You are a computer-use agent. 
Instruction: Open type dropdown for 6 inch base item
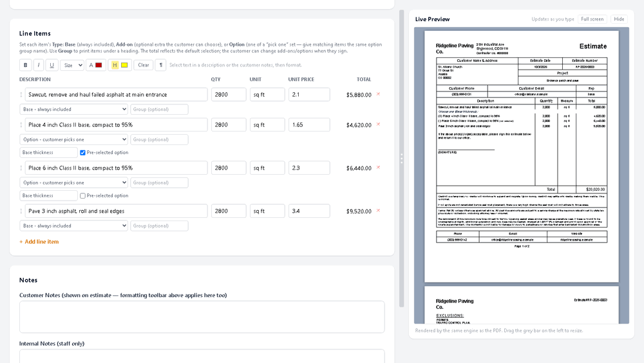click(74, 182)
